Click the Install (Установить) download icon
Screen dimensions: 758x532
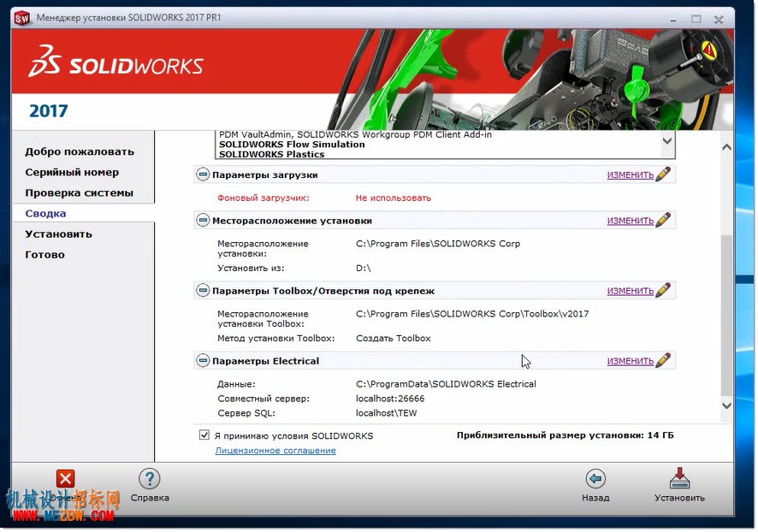(x=681, y=479)
